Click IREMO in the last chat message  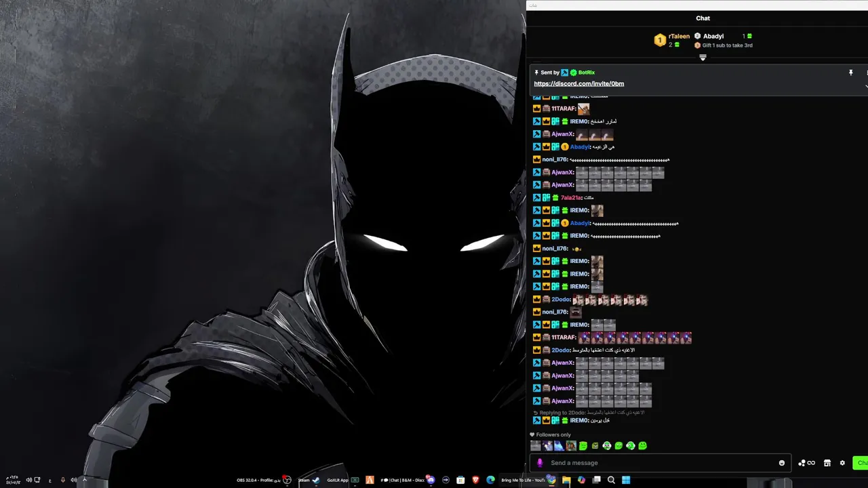click(579, 420)
